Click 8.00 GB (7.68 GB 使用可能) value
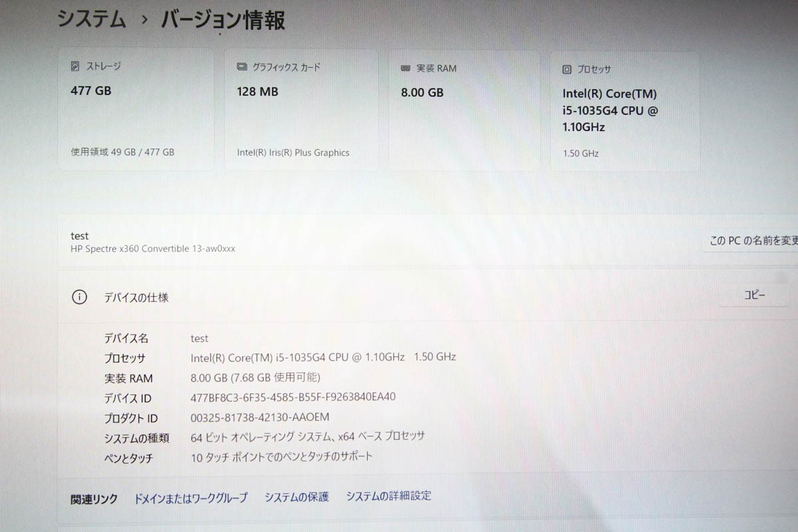The height and width of the screenshot is (532, 798). point(255,378)
